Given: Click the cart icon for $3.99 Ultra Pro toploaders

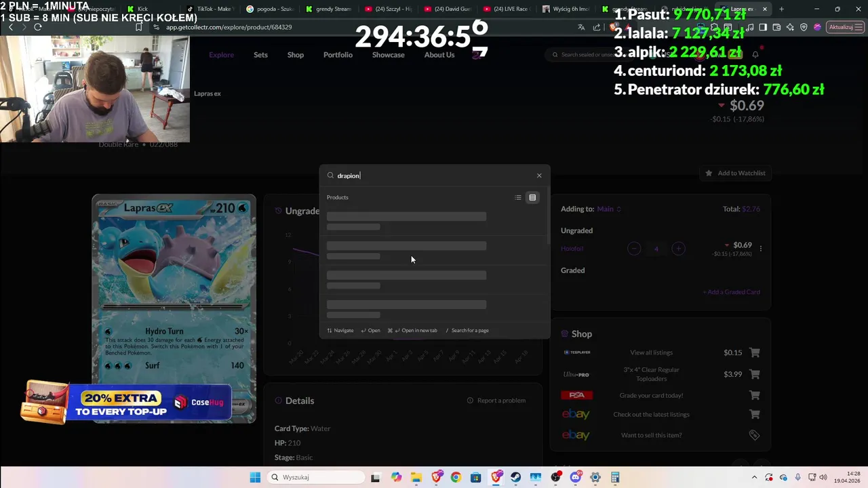Looking at the screenshot, I should [755, 374].
